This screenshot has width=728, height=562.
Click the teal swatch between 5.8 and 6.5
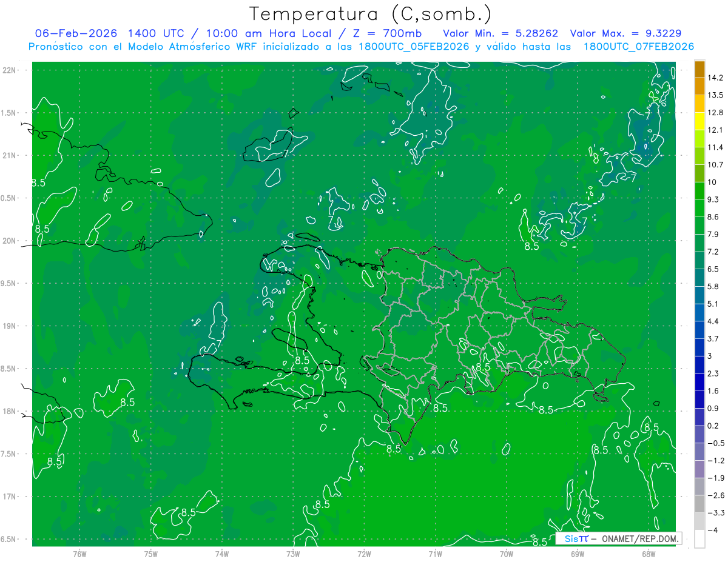(699, 277)
